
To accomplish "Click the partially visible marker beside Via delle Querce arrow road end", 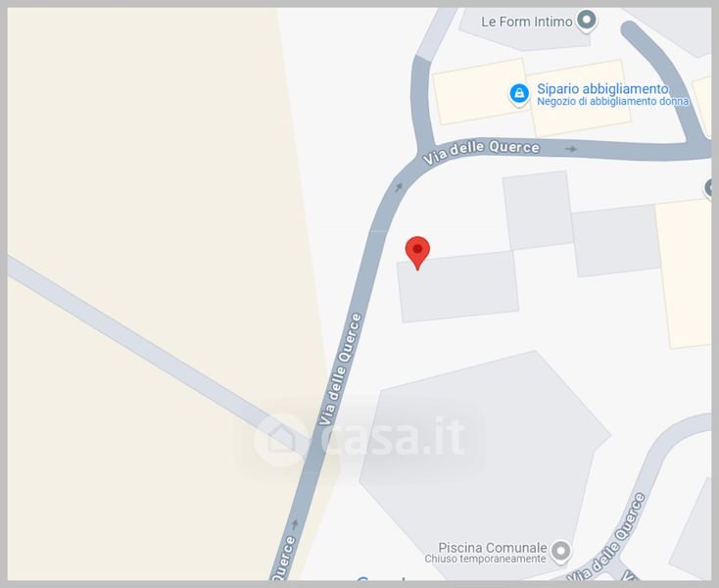I will pos(708,188).
